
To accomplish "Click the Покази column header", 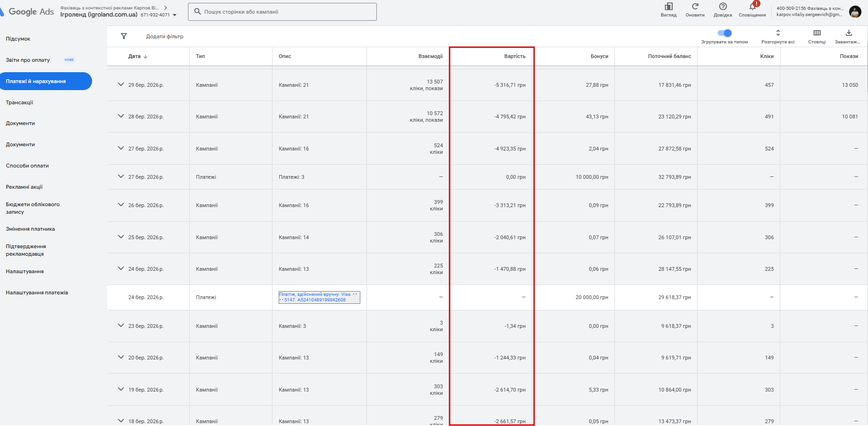I will (x=849, y=56).
